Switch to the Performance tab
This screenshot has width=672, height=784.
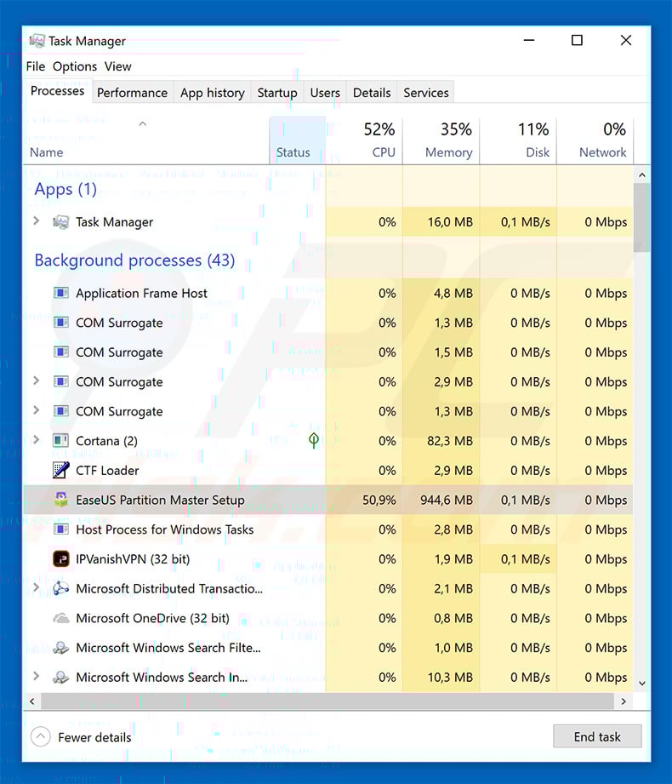click(x=133, y=93)
